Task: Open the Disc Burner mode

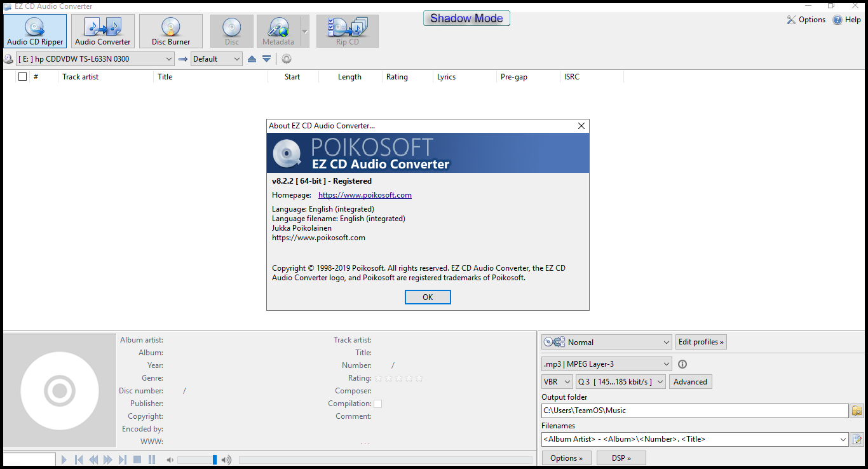Action: pyautogui.click(x=171, y=31)
